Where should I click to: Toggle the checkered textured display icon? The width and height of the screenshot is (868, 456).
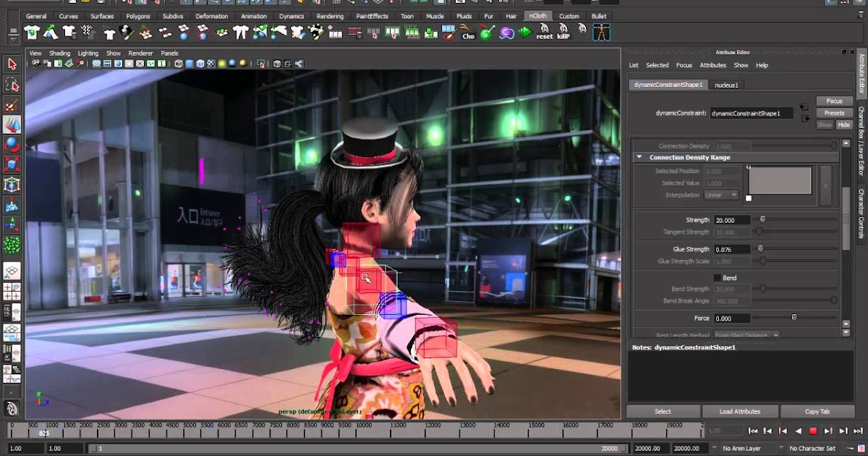point(211,64)
